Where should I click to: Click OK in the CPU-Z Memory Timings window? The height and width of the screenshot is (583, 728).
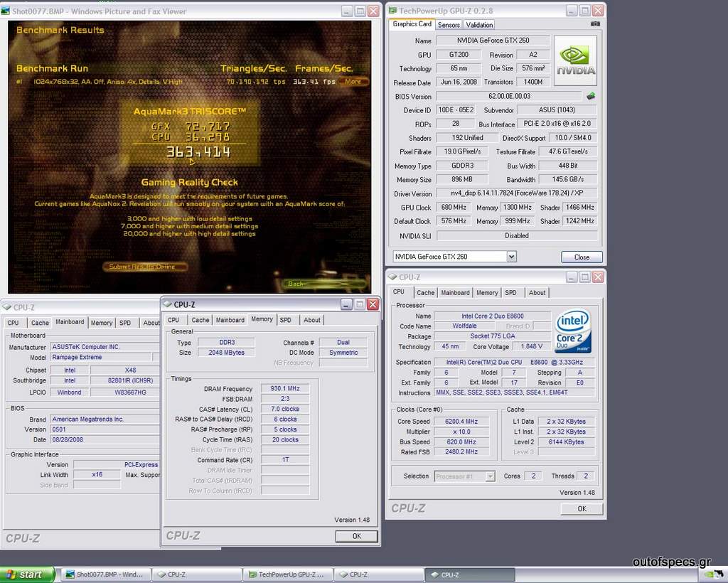(x=357, y=536)
